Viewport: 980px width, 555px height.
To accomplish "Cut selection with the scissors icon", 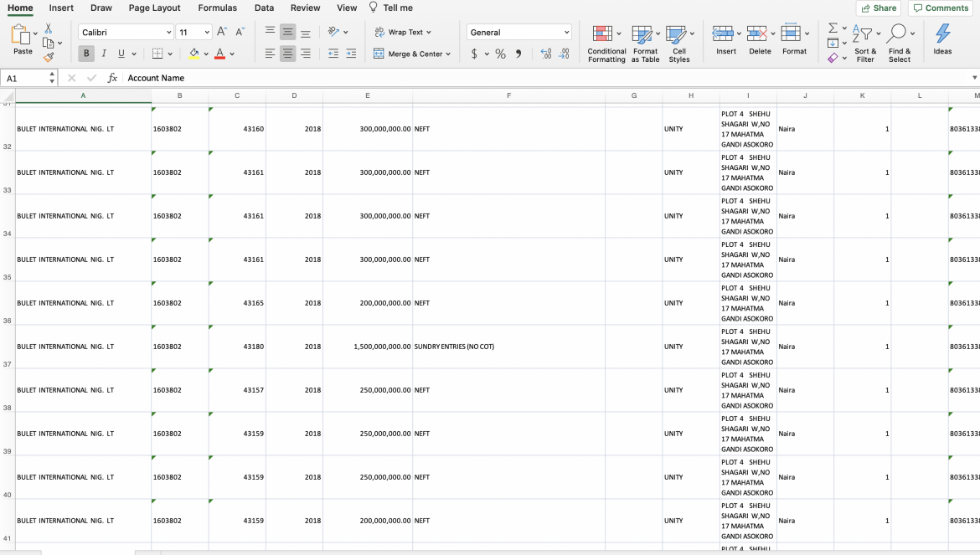I will [48, 28].
